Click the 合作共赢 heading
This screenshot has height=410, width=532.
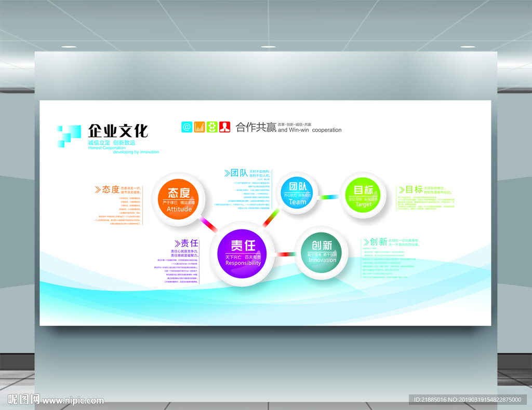tap(256, 127)
